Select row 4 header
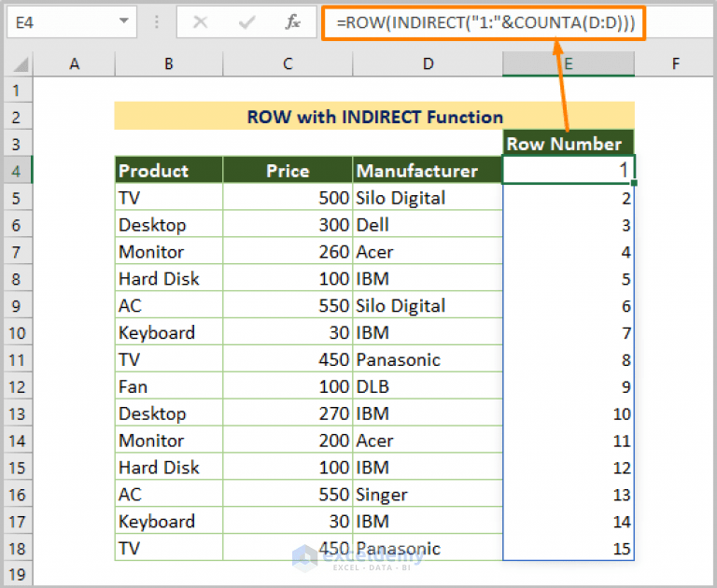This screenshot has height=588, width=717. pos(18,171)
